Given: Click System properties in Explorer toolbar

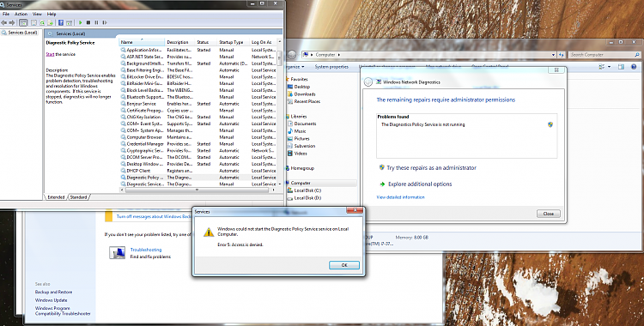Looking at the screenshot, I should tap(331, 67).
